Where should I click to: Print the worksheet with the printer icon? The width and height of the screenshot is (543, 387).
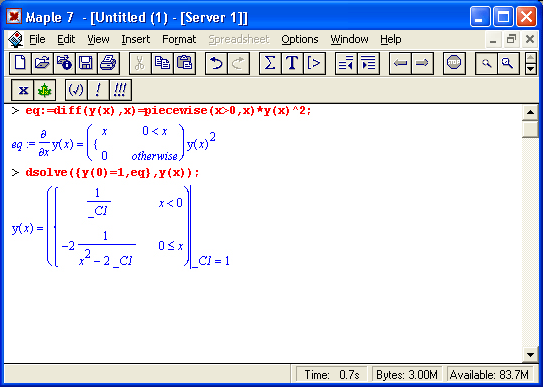click(108, 63)
